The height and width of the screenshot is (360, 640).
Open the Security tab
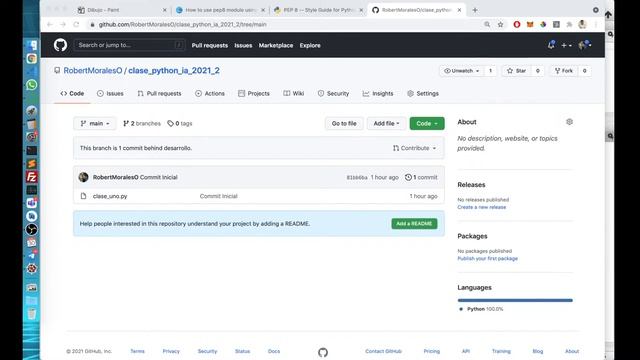click(x=333, y=93)
